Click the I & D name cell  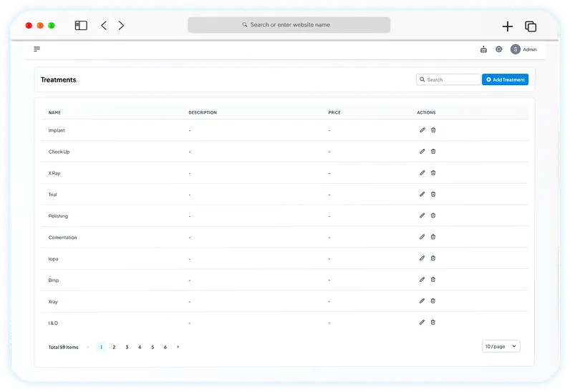pyautogui.click(x=53, y=323)
